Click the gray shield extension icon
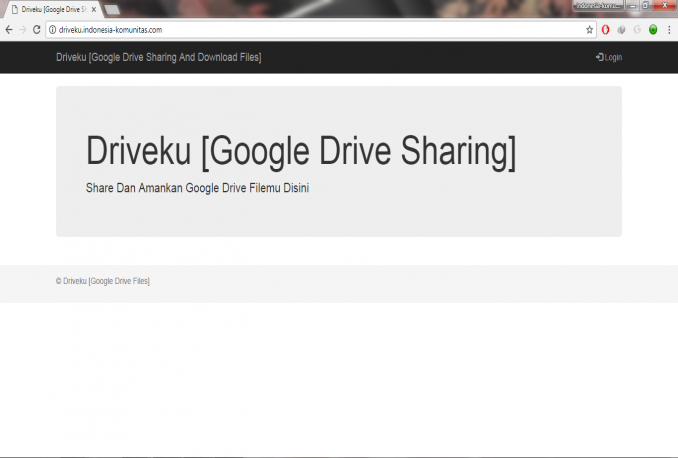This screenshot has width=678, height=458. click(621, 30)
